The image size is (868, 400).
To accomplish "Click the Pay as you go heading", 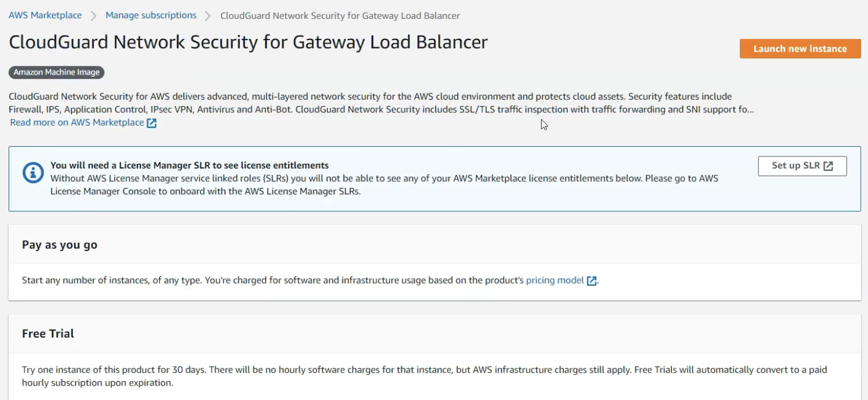I will 60,245.
